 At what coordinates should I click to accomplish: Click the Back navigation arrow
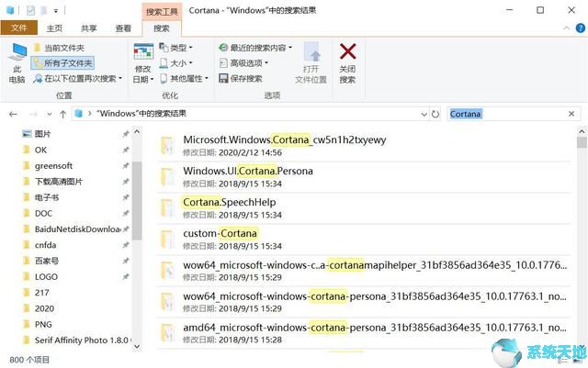13,114
